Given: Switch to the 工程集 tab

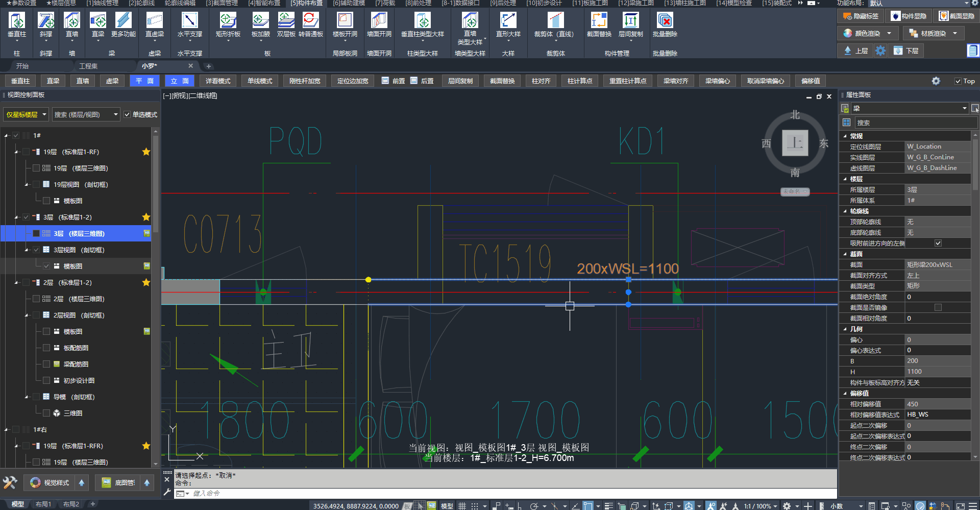Looking at the screenshot, I should click(88, 66).
